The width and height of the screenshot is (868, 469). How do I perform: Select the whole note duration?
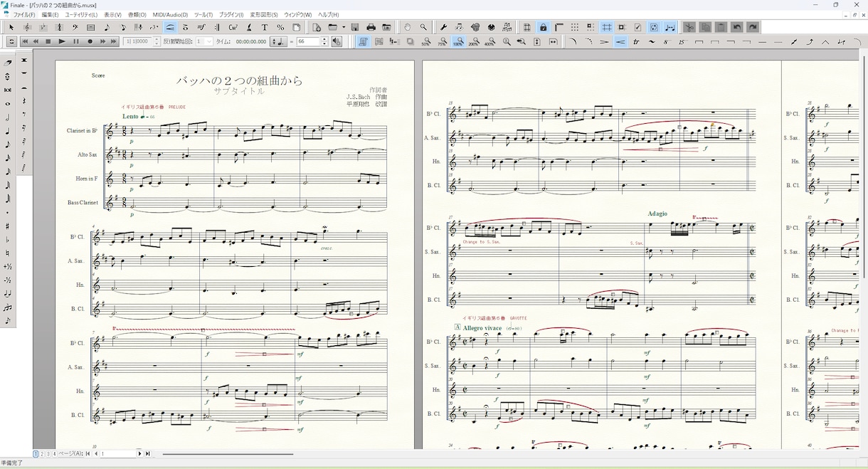point(7,103)
